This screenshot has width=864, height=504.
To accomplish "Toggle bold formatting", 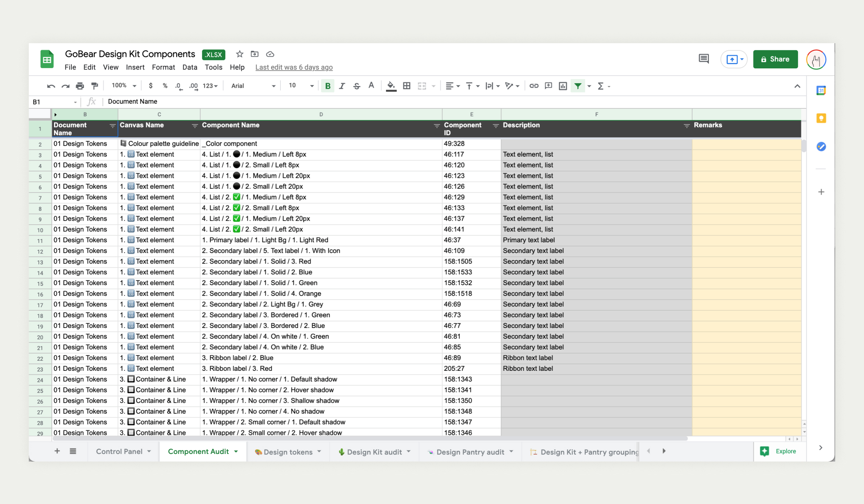I will pos(328,86).
